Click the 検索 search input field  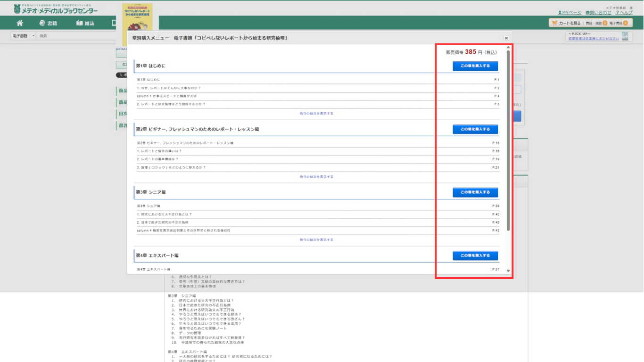[75, 36]
